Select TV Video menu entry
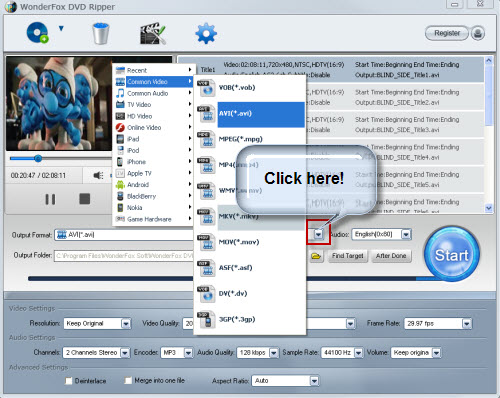500x398 pixels. (153, 105)
